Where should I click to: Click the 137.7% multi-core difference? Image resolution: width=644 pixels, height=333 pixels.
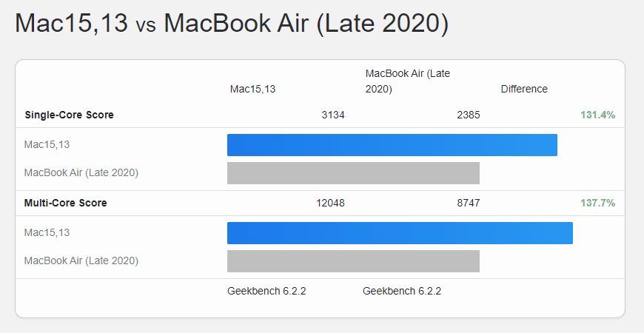tap(598, 203)
